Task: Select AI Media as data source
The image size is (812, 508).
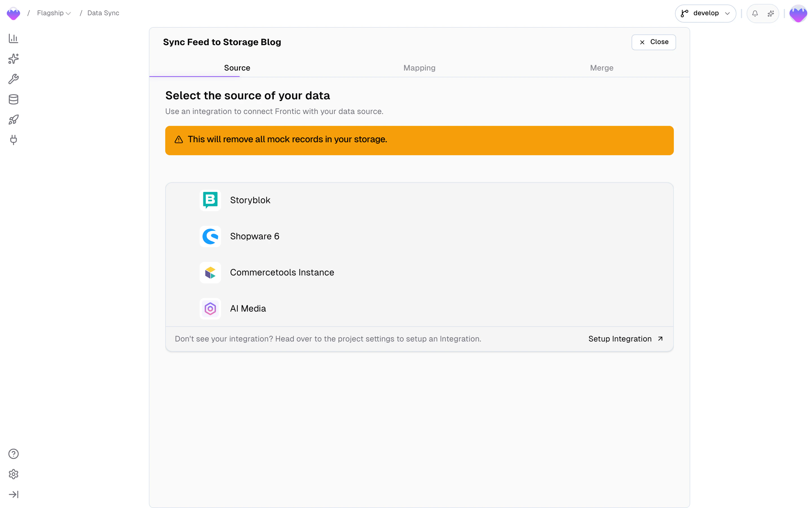Action: [420, 309]
